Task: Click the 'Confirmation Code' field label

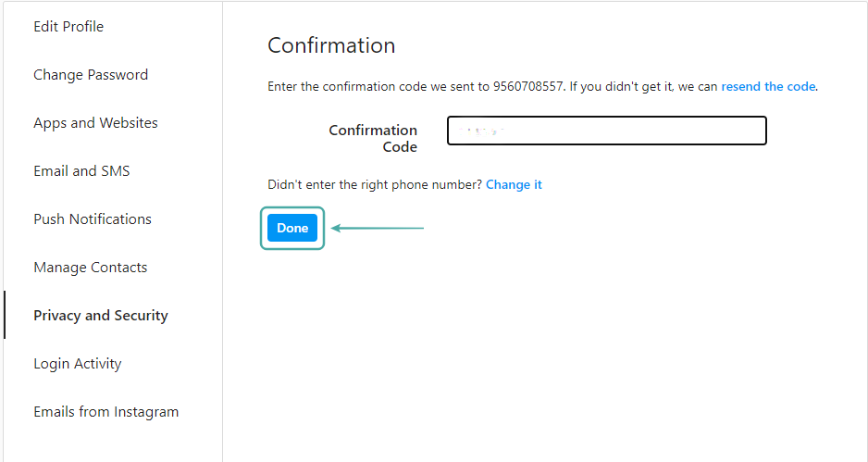Action: coord(373,138)
